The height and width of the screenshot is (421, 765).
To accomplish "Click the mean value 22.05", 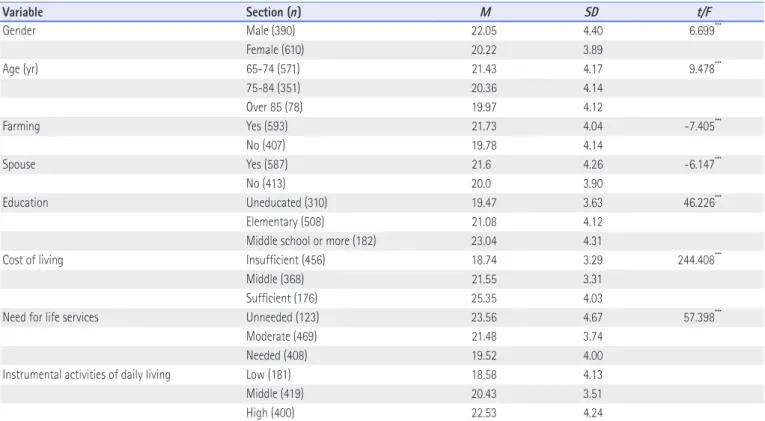I will (484, 31).
